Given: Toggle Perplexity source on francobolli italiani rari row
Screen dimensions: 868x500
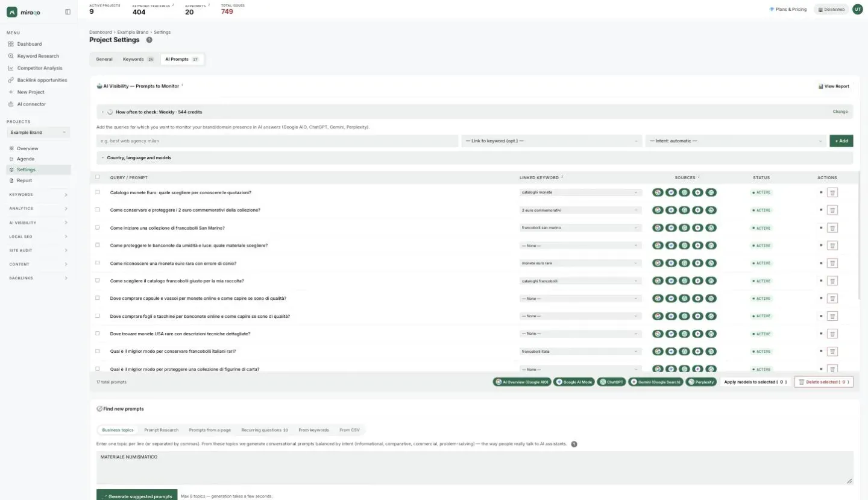Looking at the screenshot, I should coord(711,351).
